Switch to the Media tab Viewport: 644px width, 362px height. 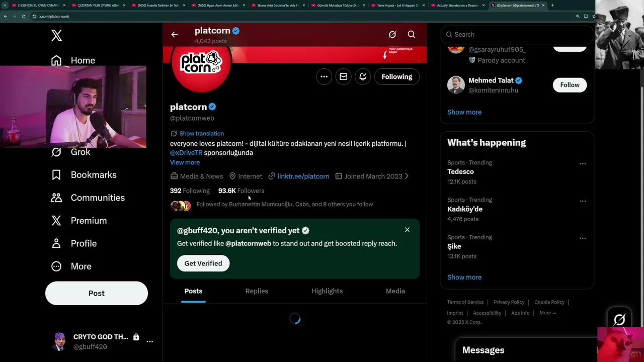pyautogui.click(x=395, y=291)
